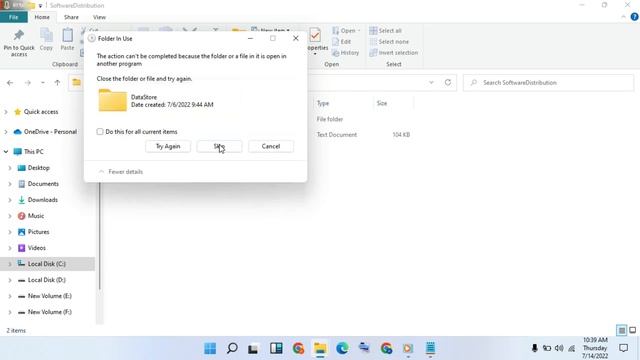The height and width of the screenshot is (360, 640).
Task: Click the microphone tray icon
Action: (x=534, y=348)
